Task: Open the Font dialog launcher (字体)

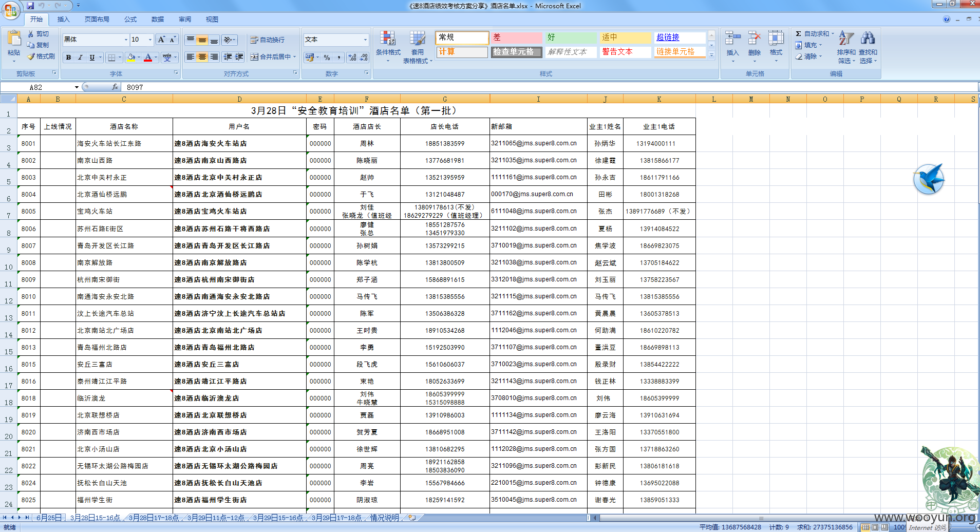Action: pyautogui.click(x=176, y=73)
